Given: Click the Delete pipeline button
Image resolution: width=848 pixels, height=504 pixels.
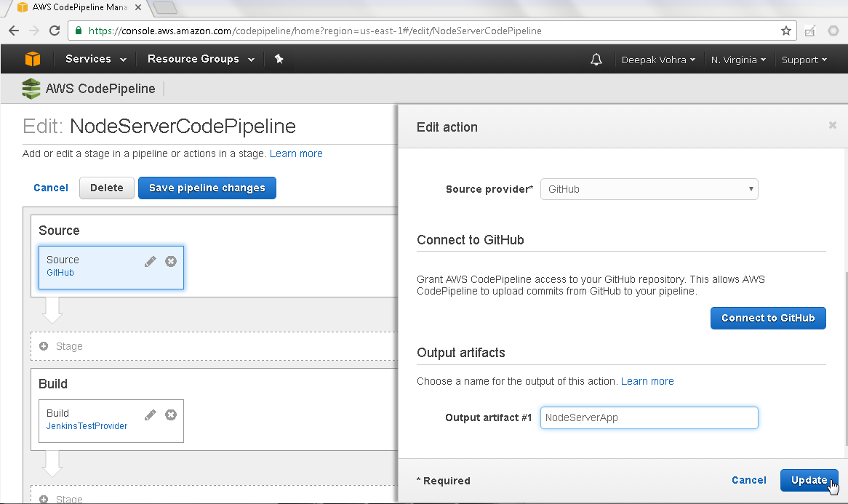Looking at the screenshot, I should pos(106,188).
